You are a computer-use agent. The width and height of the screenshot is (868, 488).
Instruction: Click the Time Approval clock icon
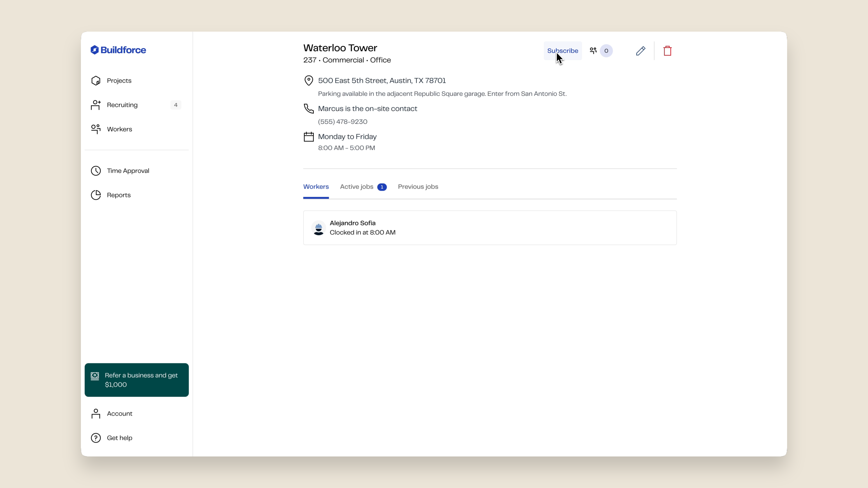coord(96,171)
